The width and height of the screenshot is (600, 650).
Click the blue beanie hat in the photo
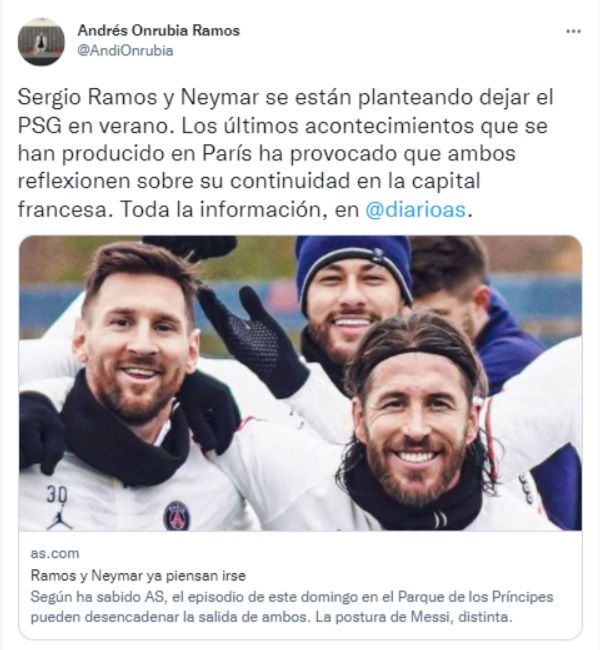pos(353,268)
